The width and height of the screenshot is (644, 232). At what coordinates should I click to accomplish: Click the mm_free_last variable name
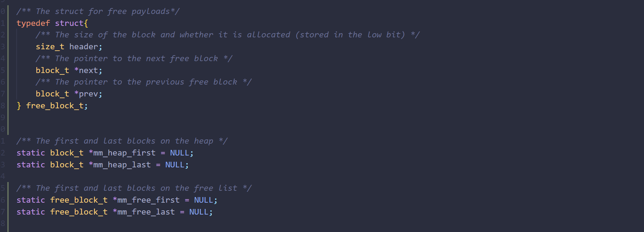(146, 212)
